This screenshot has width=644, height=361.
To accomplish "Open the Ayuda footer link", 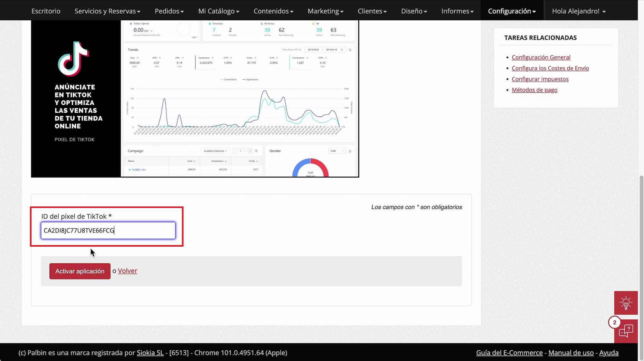I will (x=609, y=353).
